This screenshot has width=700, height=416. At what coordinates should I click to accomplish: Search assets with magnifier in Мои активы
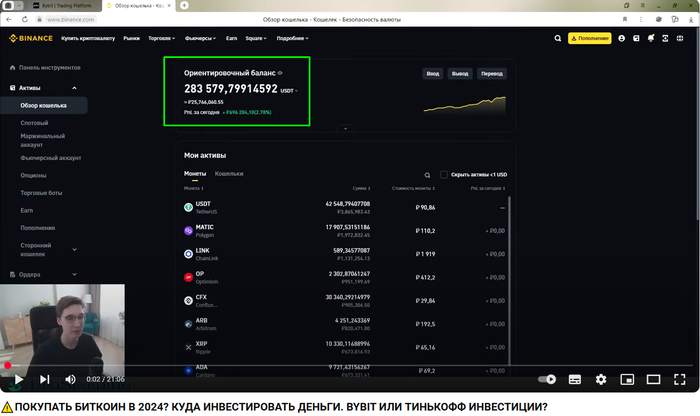[427, 175]
